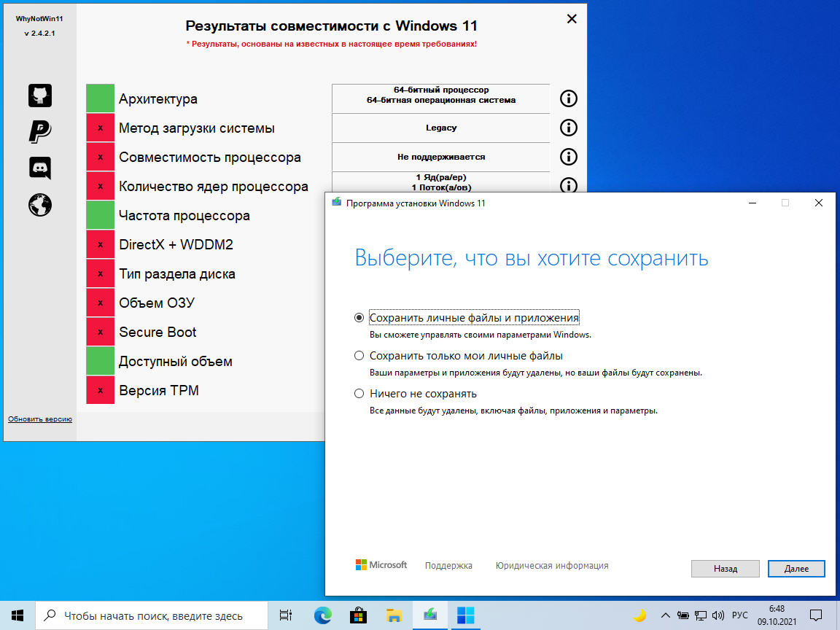Viewport: 840px width, 630px height.
Task: Click the Частота процессора label
Action: (184, 216)
